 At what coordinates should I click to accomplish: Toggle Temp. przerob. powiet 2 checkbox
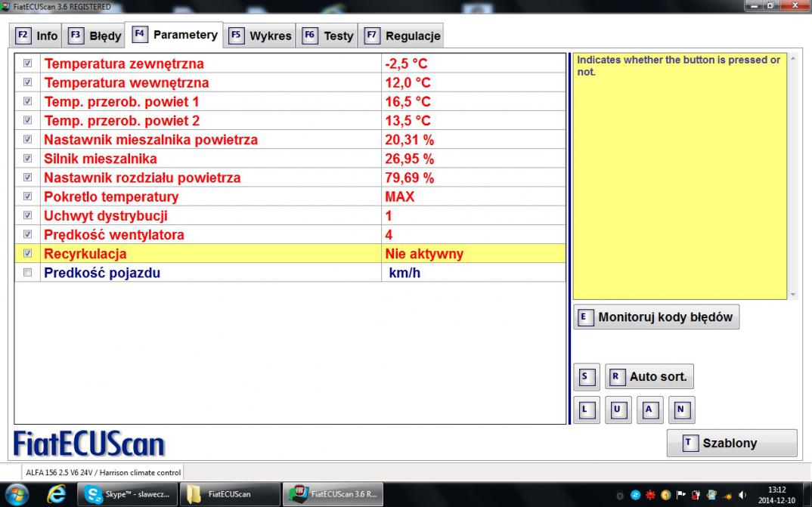(x=27, y=120)
